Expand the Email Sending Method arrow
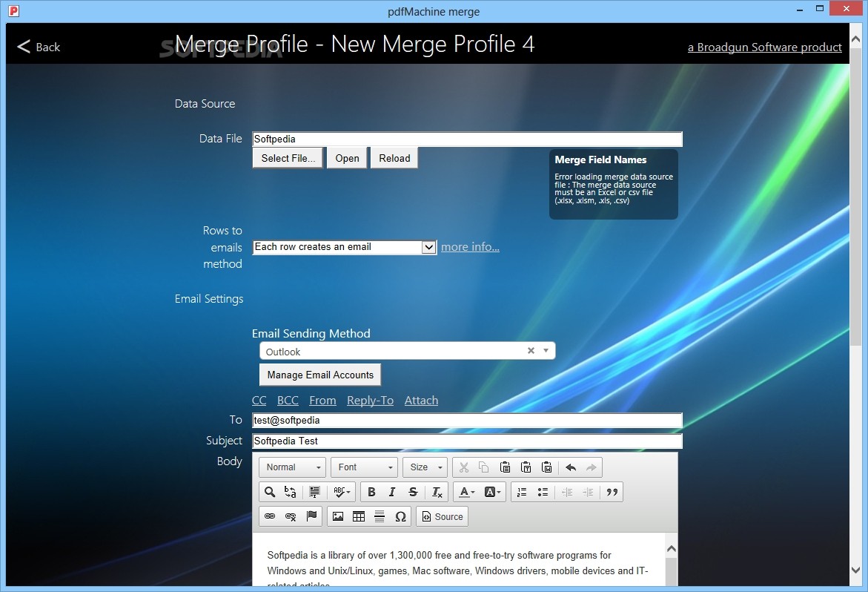 point(546,351)
